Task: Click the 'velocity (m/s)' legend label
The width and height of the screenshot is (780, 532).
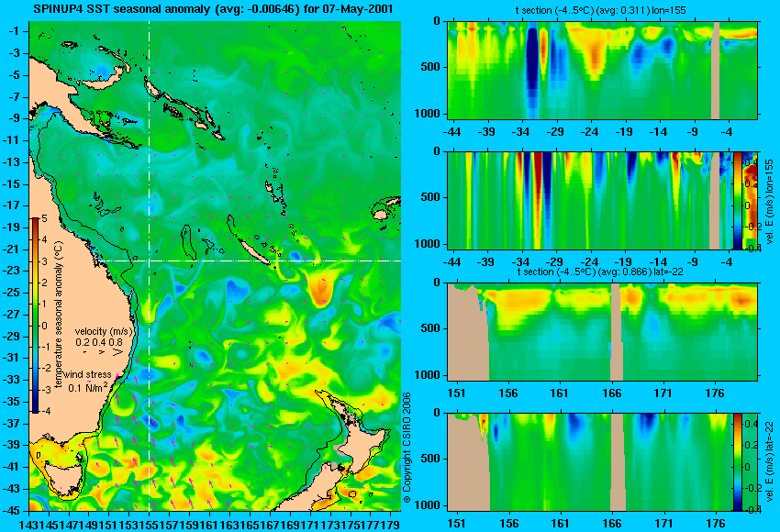Action: coord(104,330)
